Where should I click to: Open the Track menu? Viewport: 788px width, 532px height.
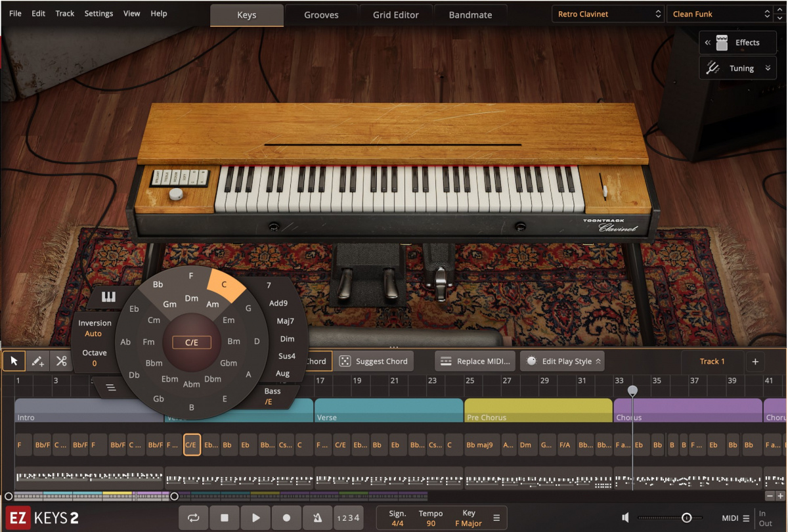[x=64, y=13]
